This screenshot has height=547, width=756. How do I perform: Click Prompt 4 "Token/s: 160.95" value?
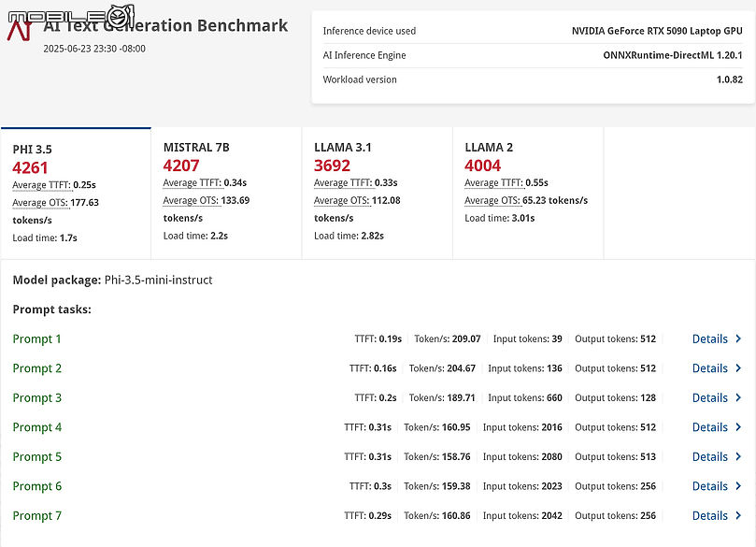point(436,427)
